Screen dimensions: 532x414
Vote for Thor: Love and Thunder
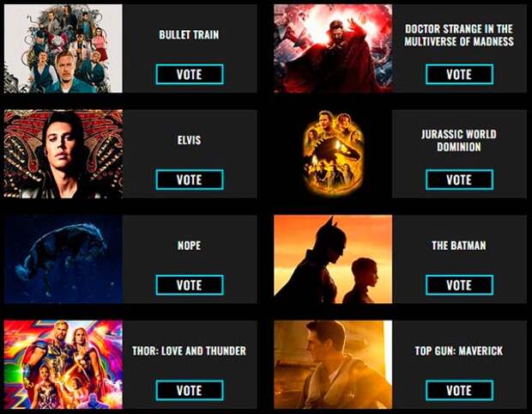pos(190,390)
